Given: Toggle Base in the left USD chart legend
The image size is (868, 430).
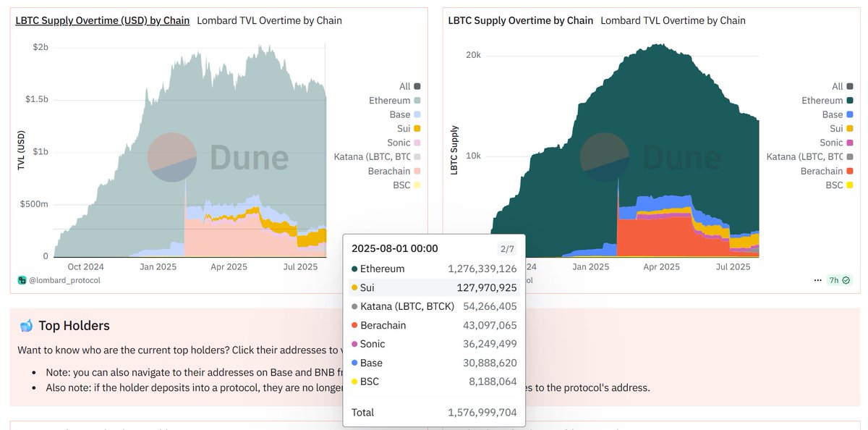Looking at the screenshot, I should pos(405,114).
